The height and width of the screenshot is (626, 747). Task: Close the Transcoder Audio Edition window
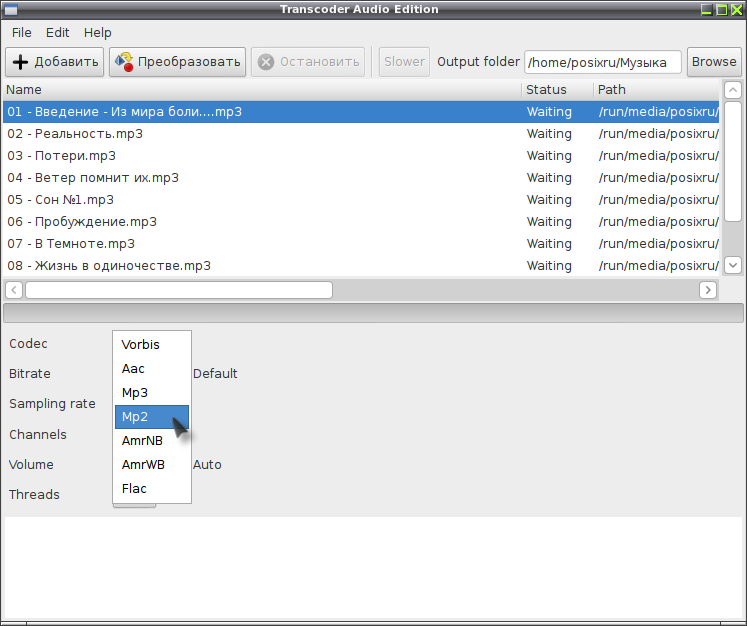point(737,10)
